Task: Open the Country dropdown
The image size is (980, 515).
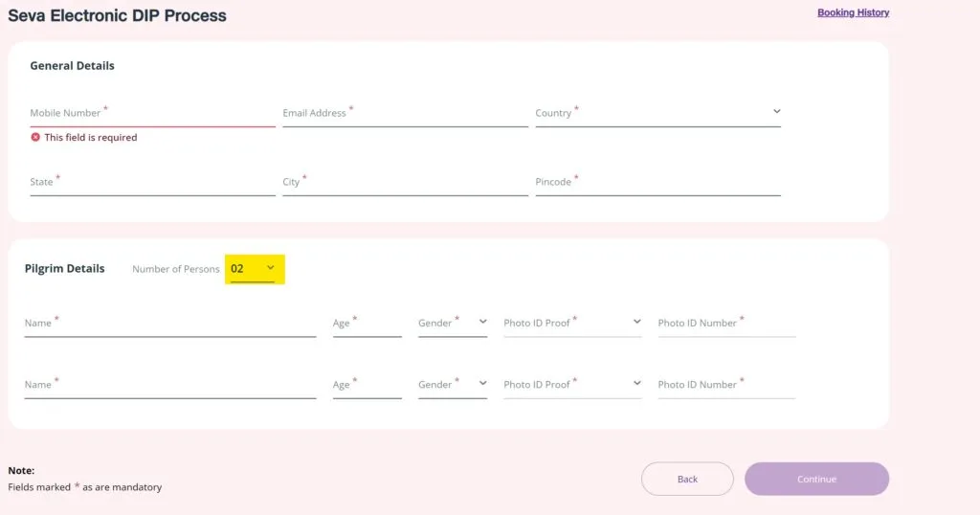Action: point(657,113)
